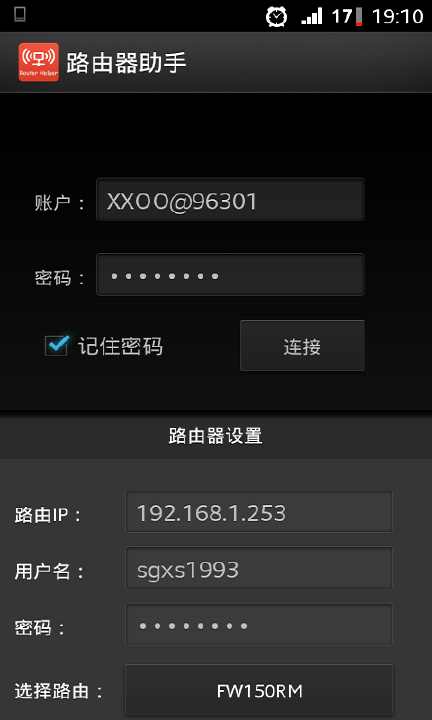Focus the 用户名 field showing sgxs1993
This screenshot has width=432, height=720.
click(x=259, y=568)
